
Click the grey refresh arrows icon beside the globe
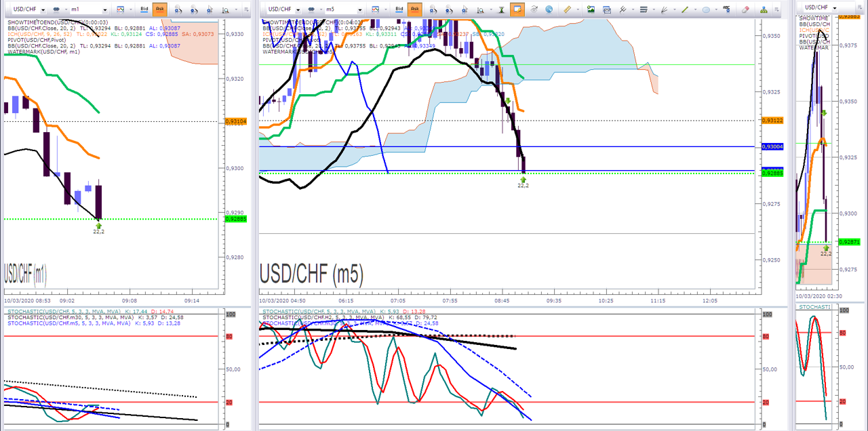[534, 9]
